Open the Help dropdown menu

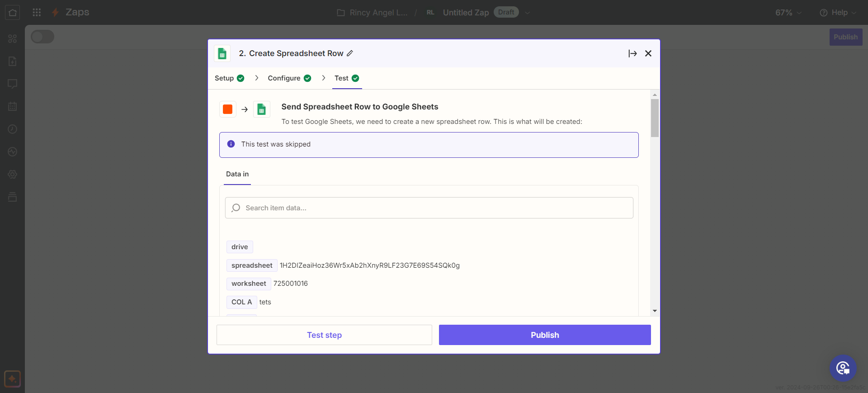(838, 13)
